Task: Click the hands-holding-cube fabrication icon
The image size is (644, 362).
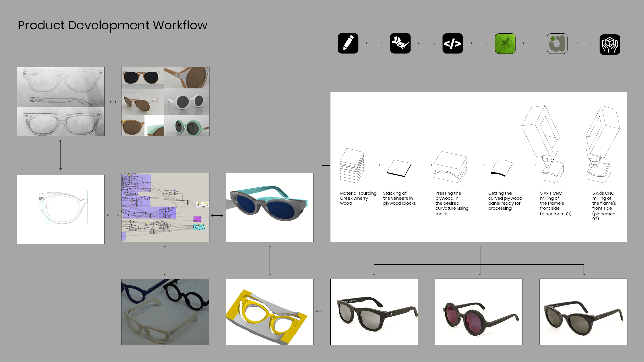Action: [609, 44]
